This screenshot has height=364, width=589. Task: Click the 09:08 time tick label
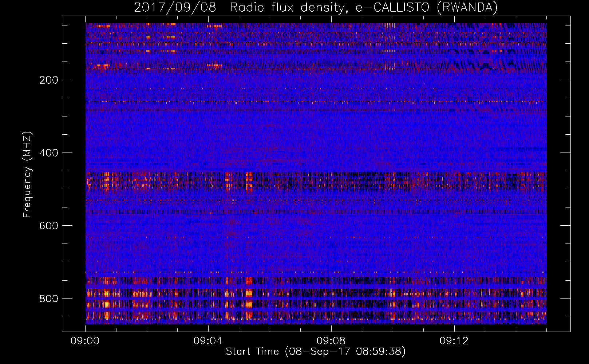tap(331, 341)
